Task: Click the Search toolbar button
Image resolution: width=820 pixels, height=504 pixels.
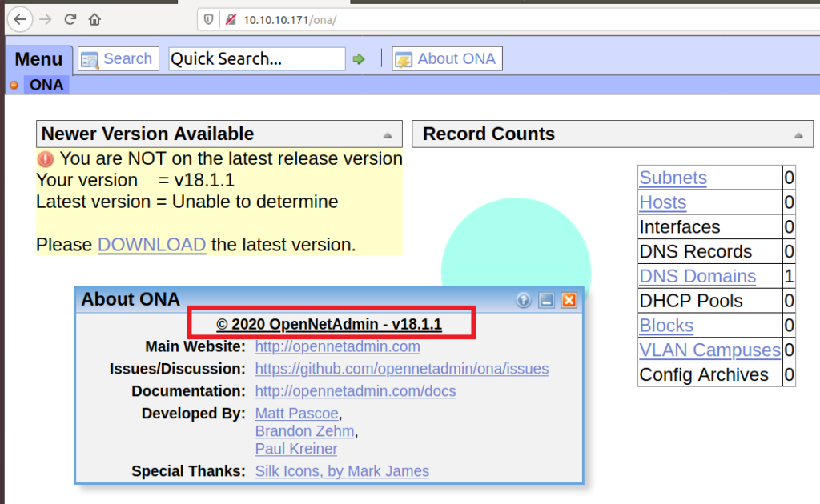Action: (119, 58)
